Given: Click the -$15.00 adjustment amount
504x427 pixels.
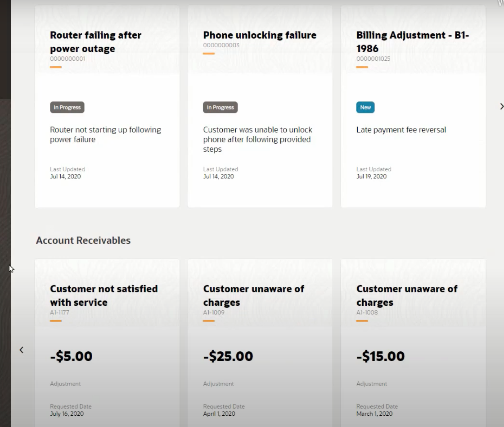Looking at the screenshot, I should click(x=380, y=356).
